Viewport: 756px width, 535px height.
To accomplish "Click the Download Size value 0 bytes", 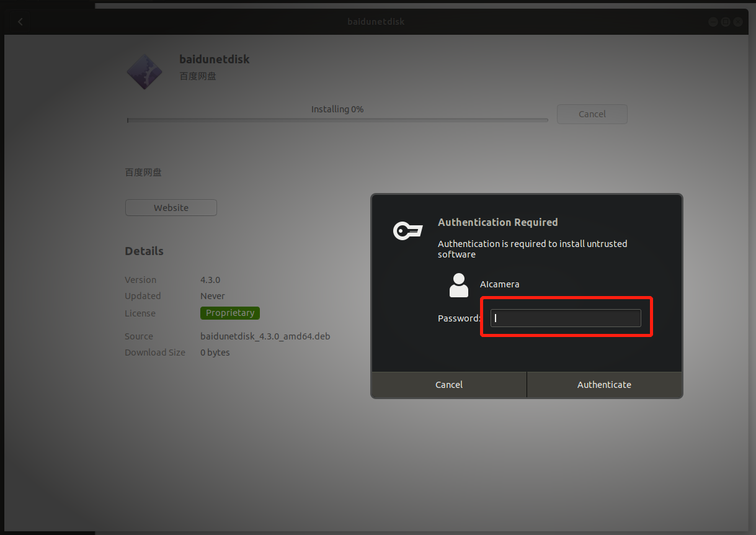I will click(x=215, y=353).
